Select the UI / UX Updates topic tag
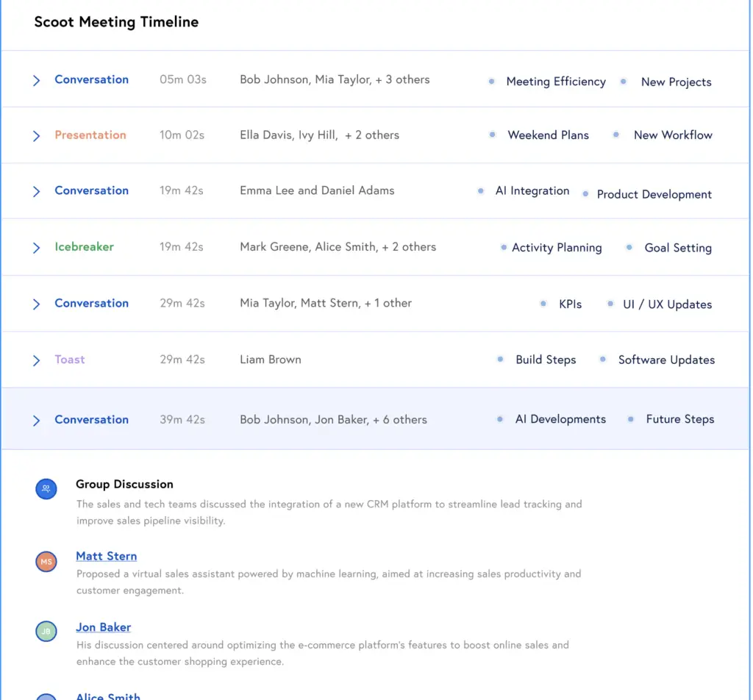 [667, 304]
